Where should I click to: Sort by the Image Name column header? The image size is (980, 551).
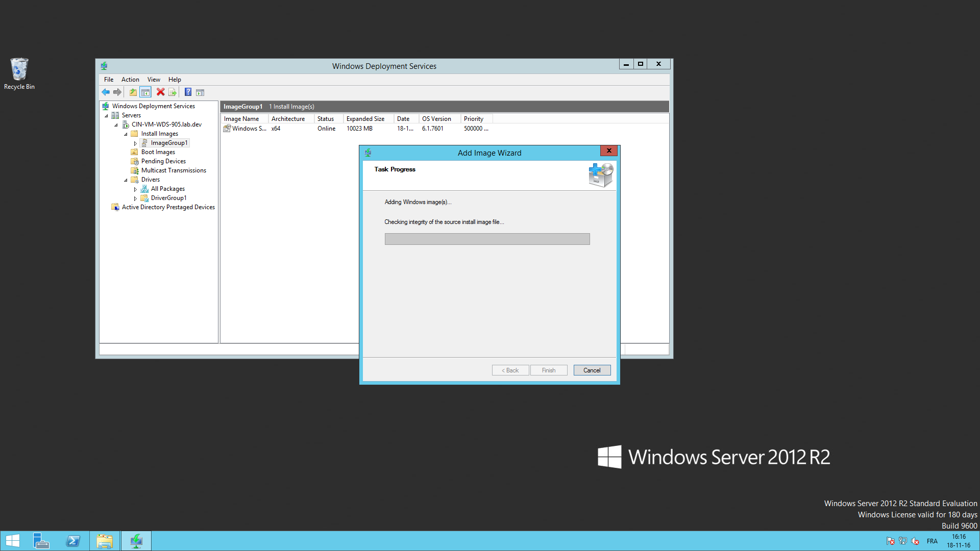(x=244, y=119)
